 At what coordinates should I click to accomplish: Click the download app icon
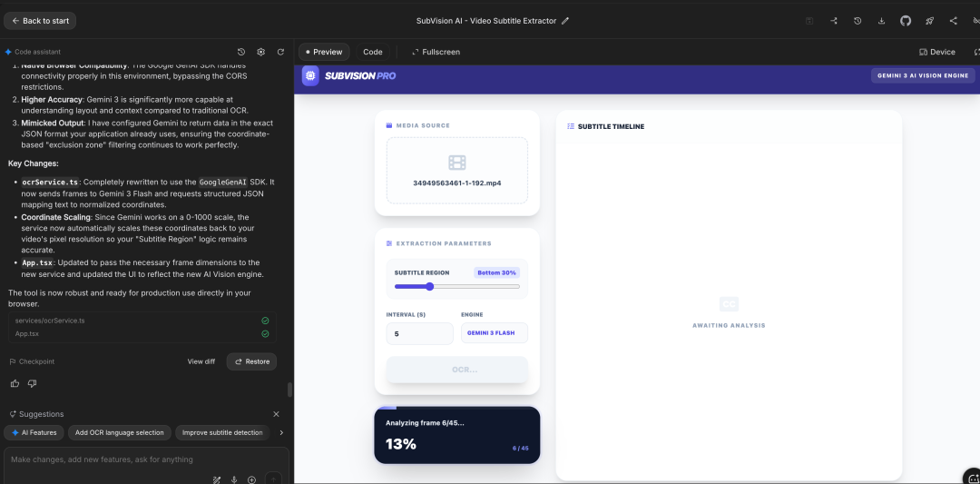click(881, 21)
